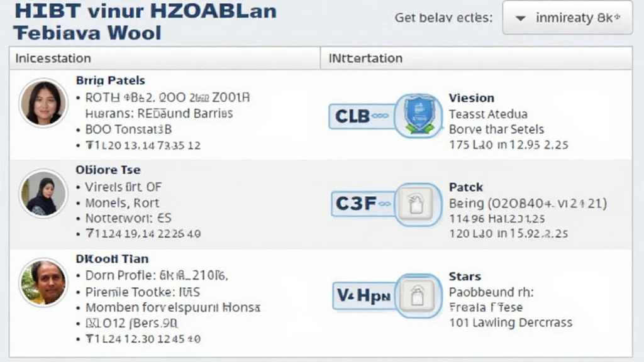Click the V Hpn row lock icon
The width and height of the screenshot is (644, 362).
(418, 295)
